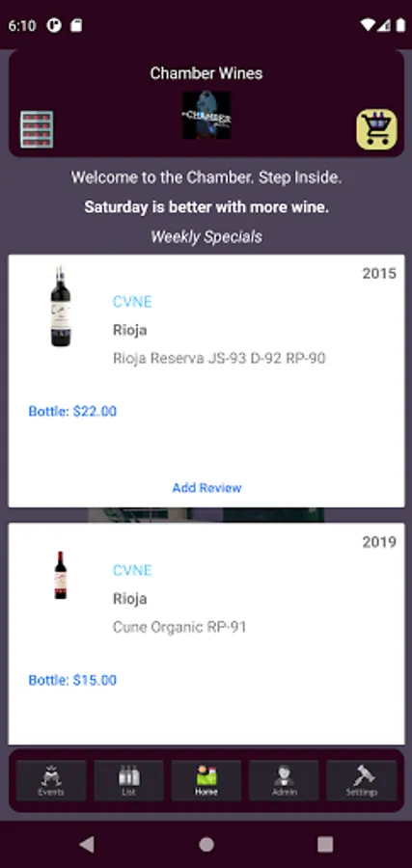Image resolution: width=412 pixels, height=868 pixels.
Task: Switch to the List tab
Action: coord(128,780)
